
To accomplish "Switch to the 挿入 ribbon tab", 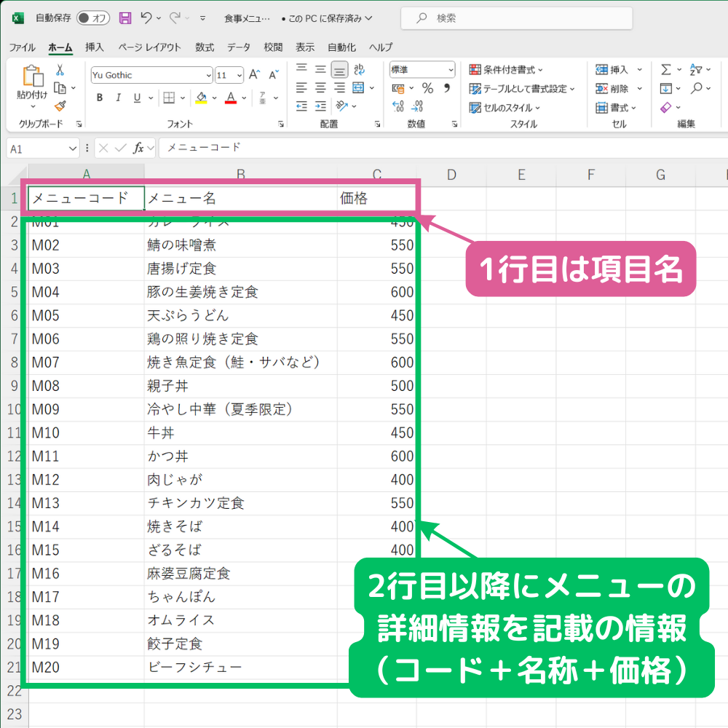I will (94, 47).
